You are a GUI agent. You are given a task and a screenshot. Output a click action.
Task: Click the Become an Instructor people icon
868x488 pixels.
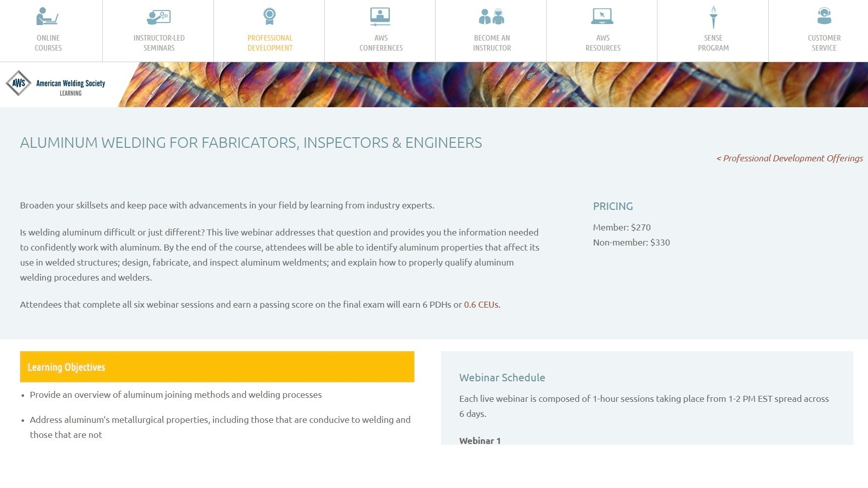coord(492,17)
